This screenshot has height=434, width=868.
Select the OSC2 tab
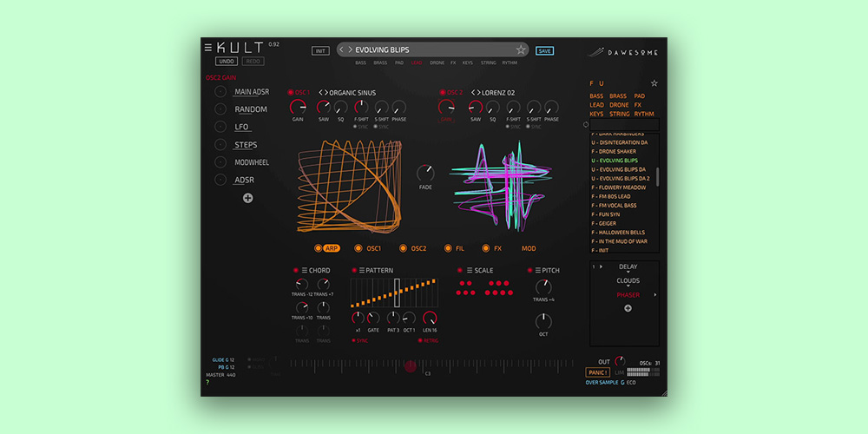coord(412,248)
